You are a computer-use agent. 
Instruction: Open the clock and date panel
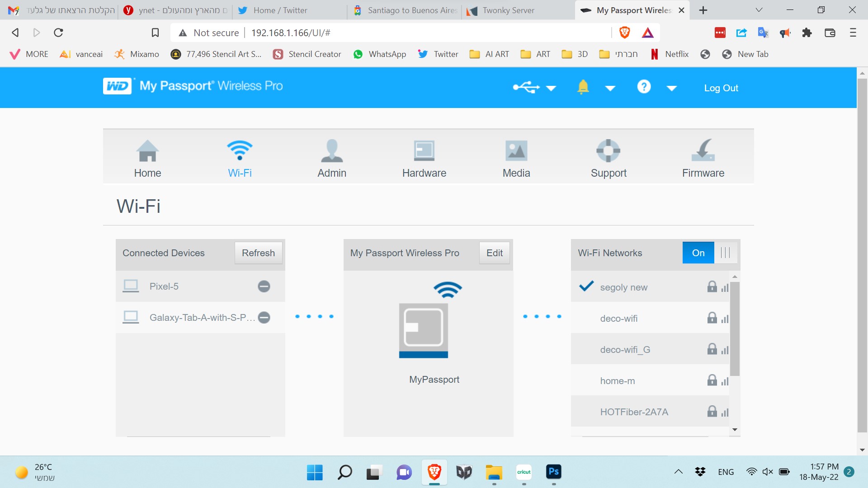819,472
